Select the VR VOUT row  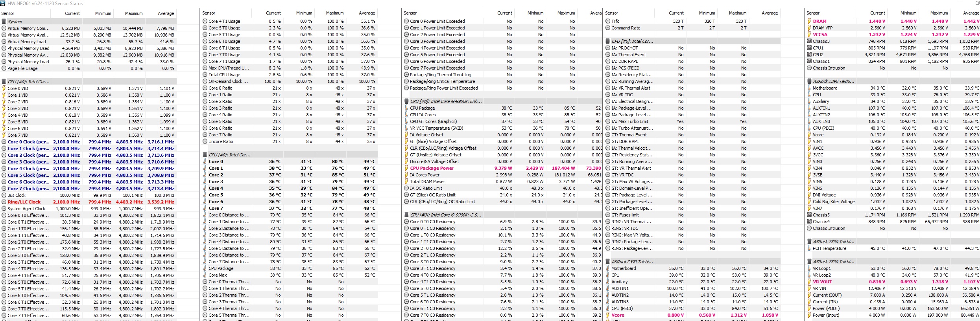click(893, 282)
